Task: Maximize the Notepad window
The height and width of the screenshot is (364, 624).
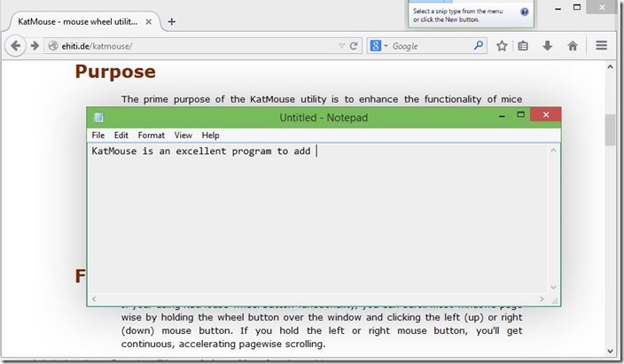Action: 520,114
